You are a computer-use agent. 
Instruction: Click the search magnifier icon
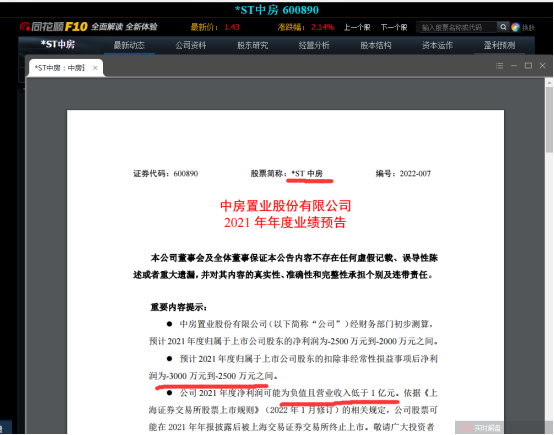pyautogui.click(x=503, y=27)
